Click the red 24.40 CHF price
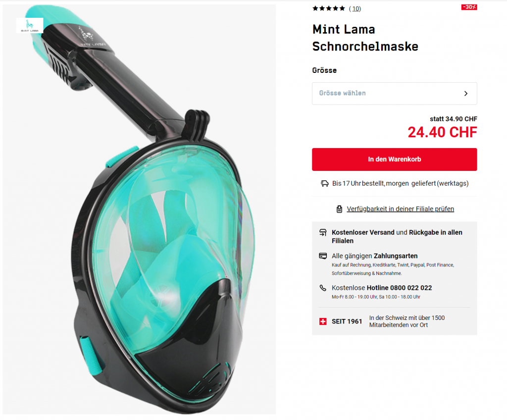Screen dimensions: 507x420 coord(442,132)
